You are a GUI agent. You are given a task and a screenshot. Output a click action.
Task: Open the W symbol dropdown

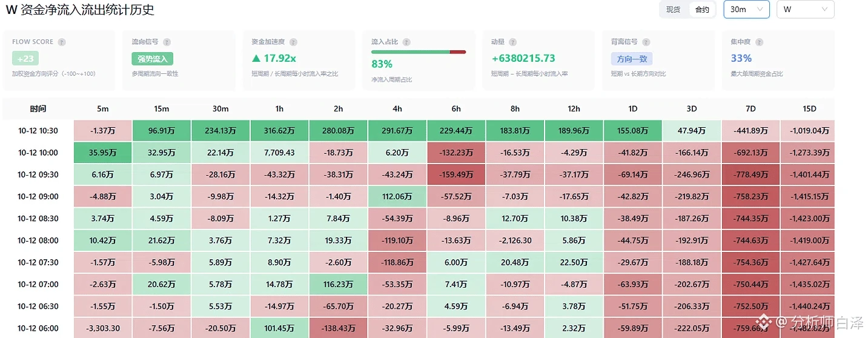[806, 9]
